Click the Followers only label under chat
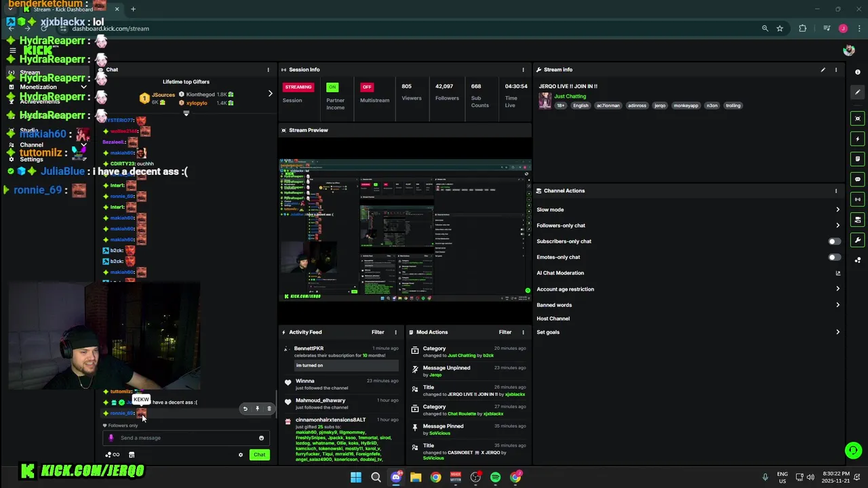 click(123, 426)
